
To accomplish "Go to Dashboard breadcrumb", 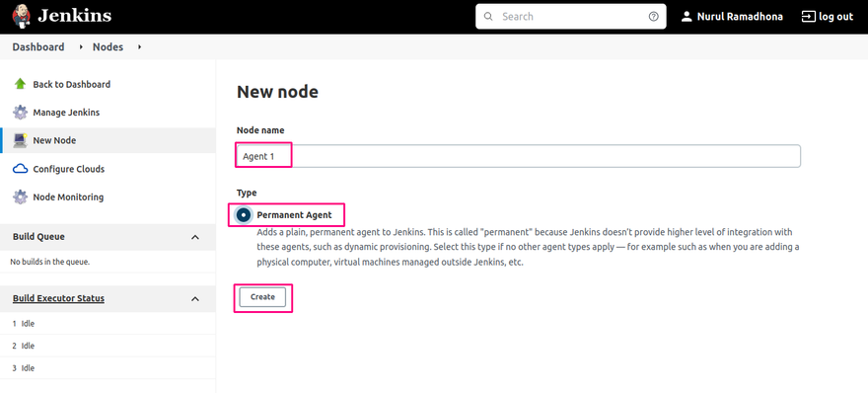I will 38,47.
